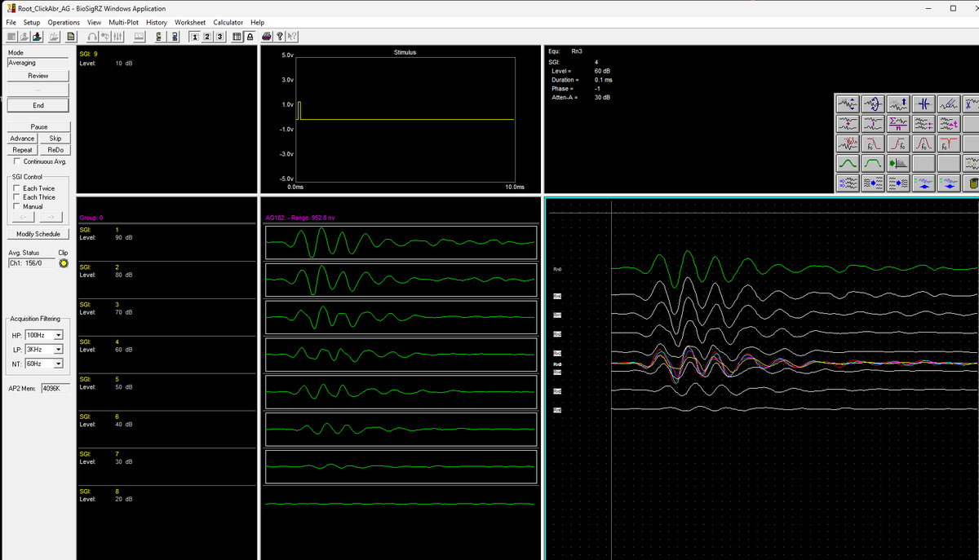
Task: Click the Pause button
Action: click(38, 127)
